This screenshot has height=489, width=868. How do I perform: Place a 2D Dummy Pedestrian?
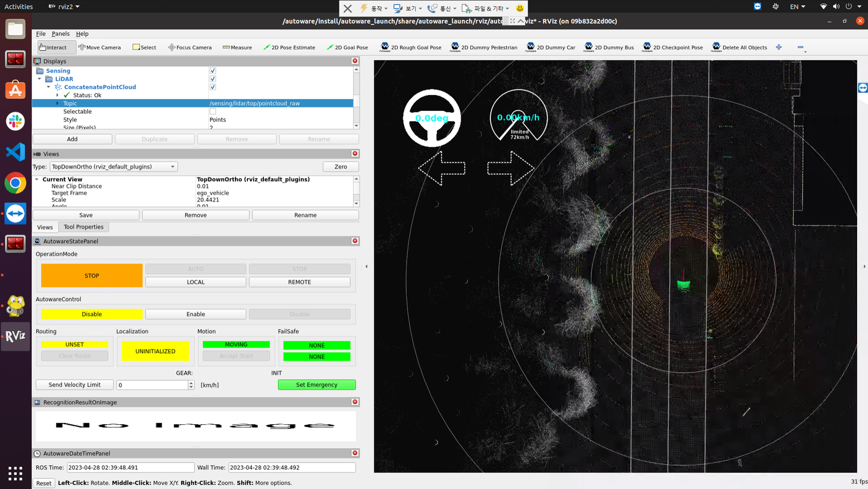pyautogui.click(x=484, y=47)
